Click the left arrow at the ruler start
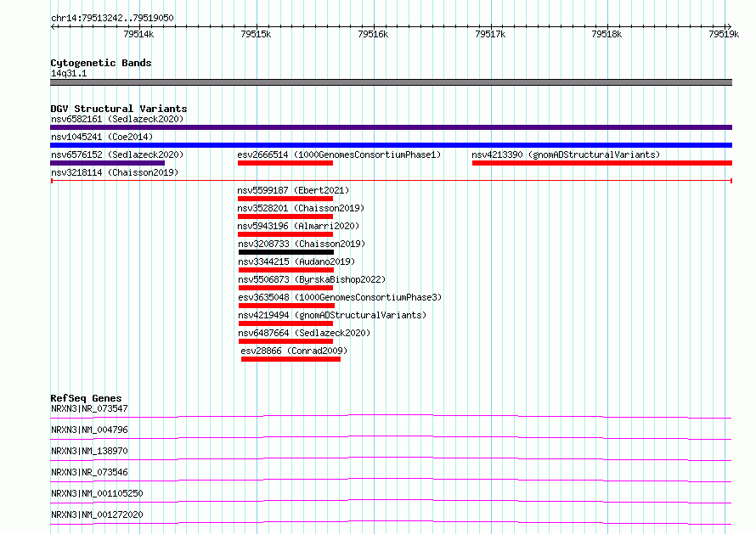The height and width of the screenshot is (534, 756). [x=53, y=27]
